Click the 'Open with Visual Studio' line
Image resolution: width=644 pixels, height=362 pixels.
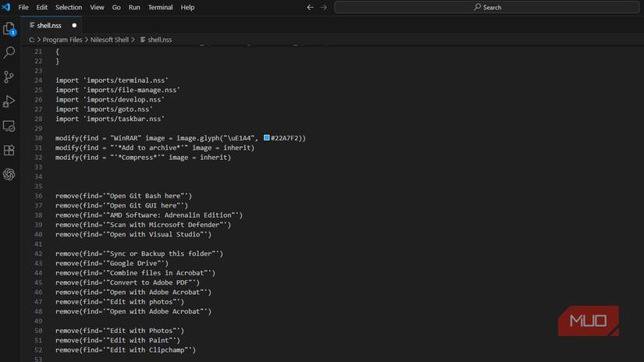tap(133, 234)
